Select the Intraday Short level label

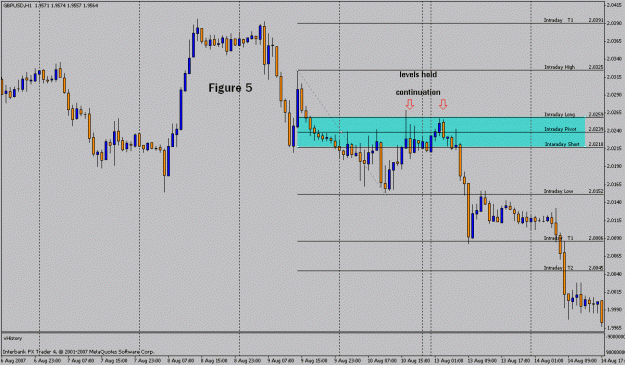point(562,144)
